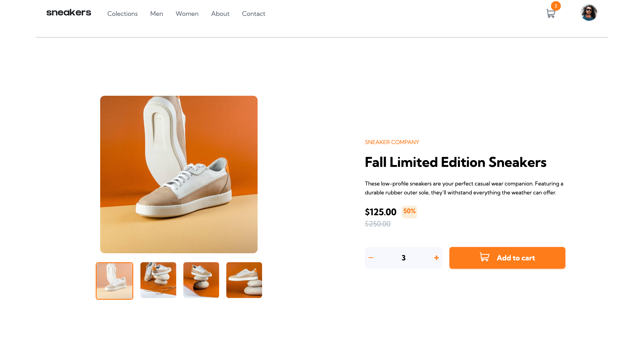This screenshot has width=644, height=349.
Task: Click the 50% discount badge
Action: point(409,212)
